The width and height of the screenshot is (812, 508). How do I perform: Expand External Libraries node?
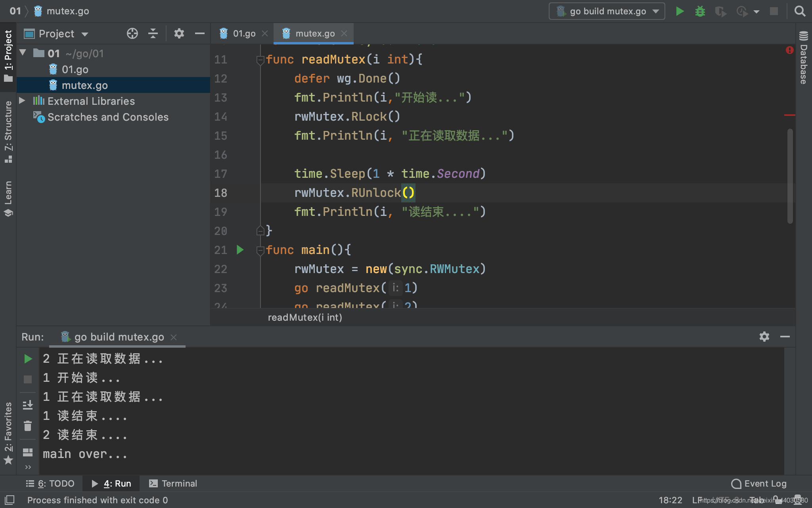tap(22, 101)
